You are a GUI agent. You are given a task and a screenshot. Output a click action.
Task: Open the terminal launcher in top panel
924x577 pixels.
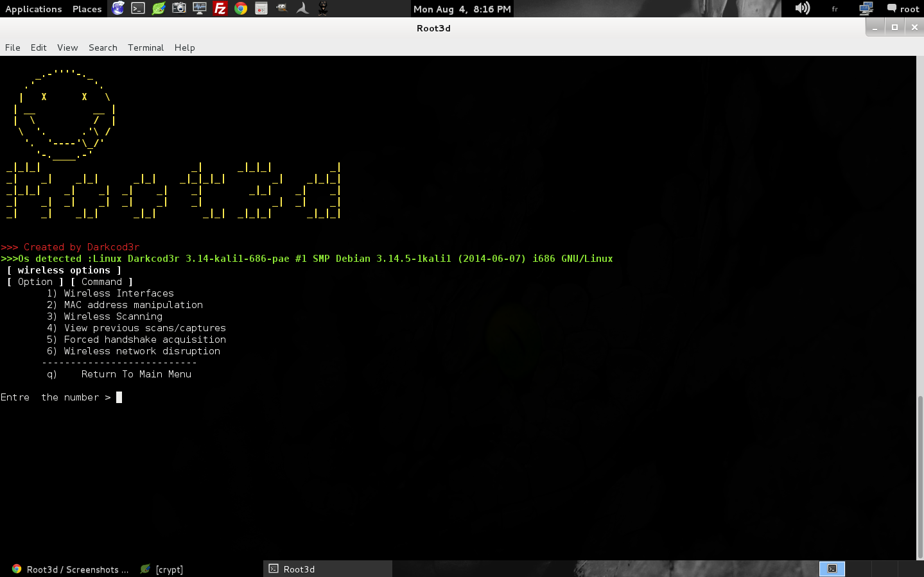(x=138, y=8)
